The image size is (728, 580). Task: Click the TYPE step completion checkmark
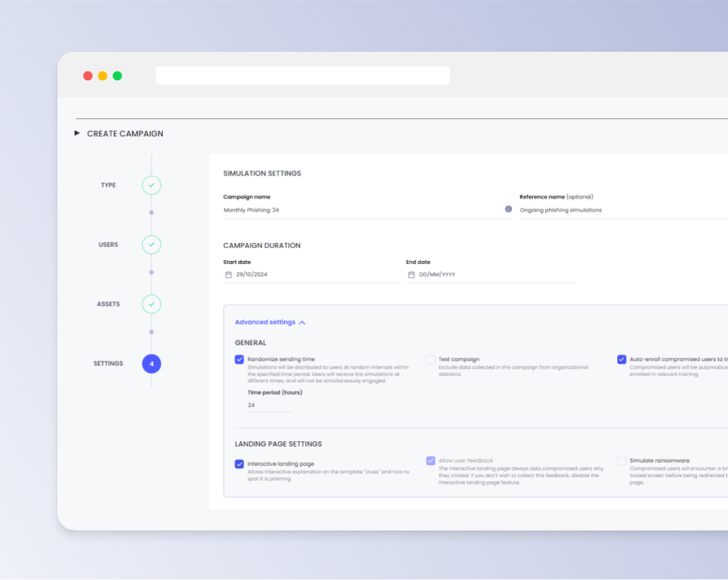(x=151, y=185)
